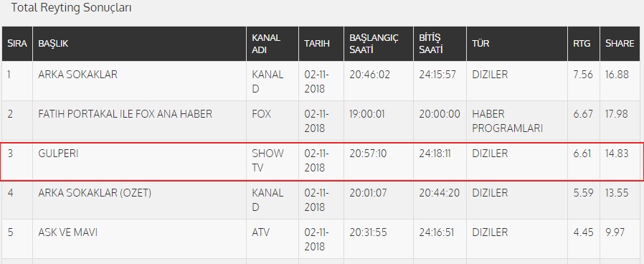Click the ASK VE MAVI title
Screen dimensions: 644x264
[67, 232]
